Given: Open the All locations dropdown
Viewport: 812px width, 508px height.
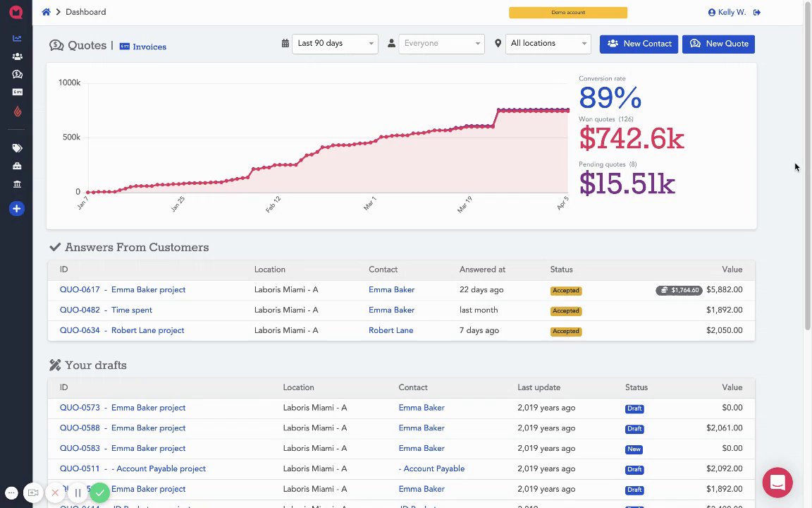Looking at the screenshot, I should click(548, 44).
